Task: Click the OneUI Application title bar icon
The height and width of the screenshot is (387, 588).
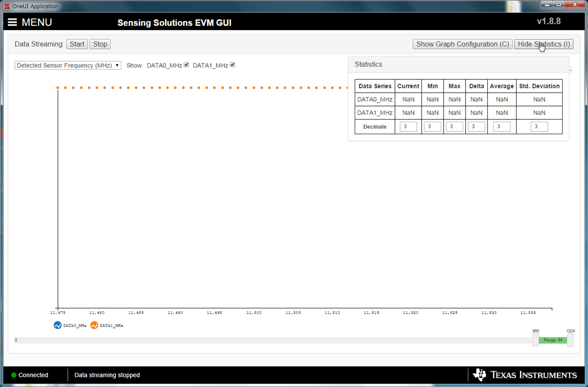Action: (x=7, y=6)
